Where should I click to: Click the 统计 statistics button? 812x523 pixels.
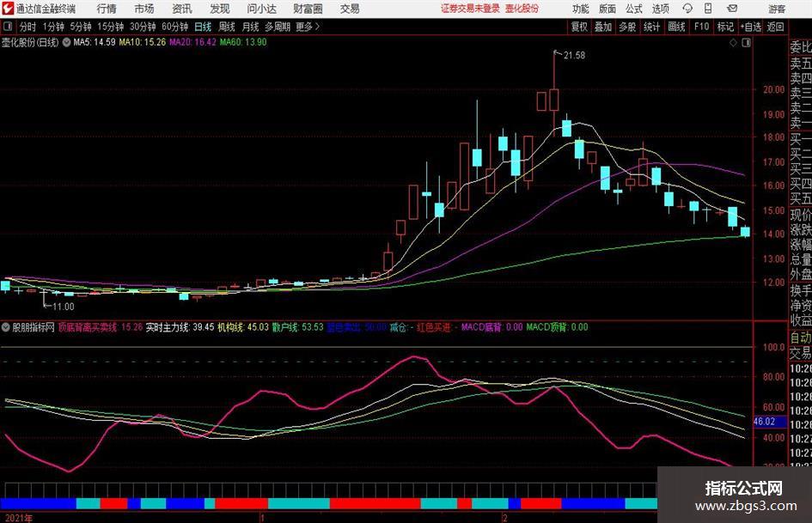pos(651,27)
